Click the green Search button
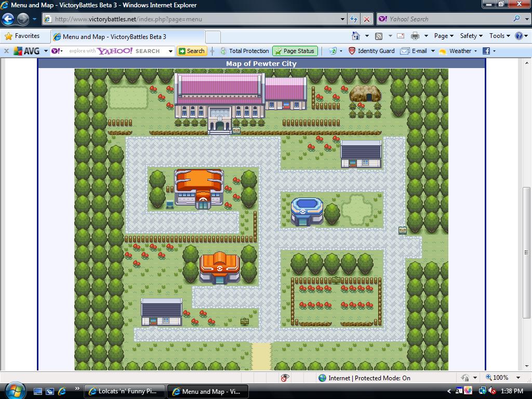This screenshot has height=399, width=532. pos(192,51)
